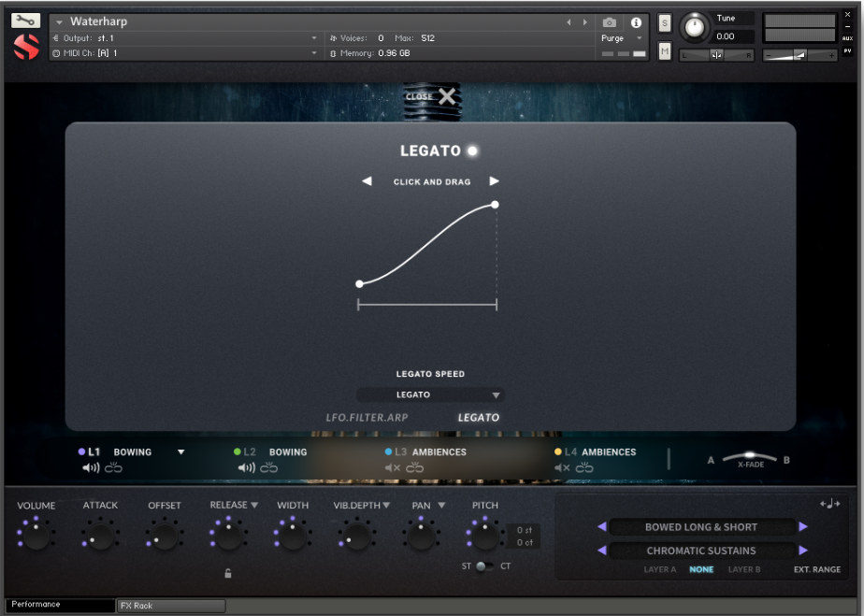This screenshot has height=616, width=864.
Task: Click the wrench icon in the Kontakt header
Action: [x=25, y=21]
